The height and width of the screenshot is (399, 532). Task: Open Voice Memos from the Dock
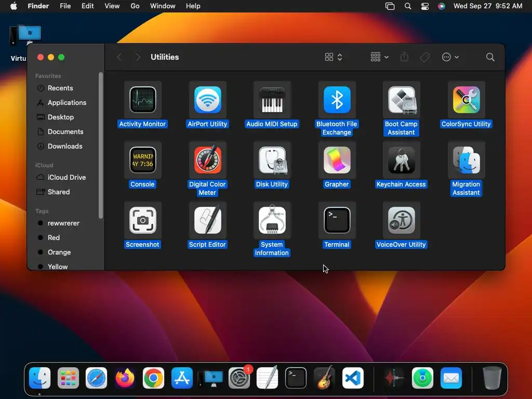point(394,378)
